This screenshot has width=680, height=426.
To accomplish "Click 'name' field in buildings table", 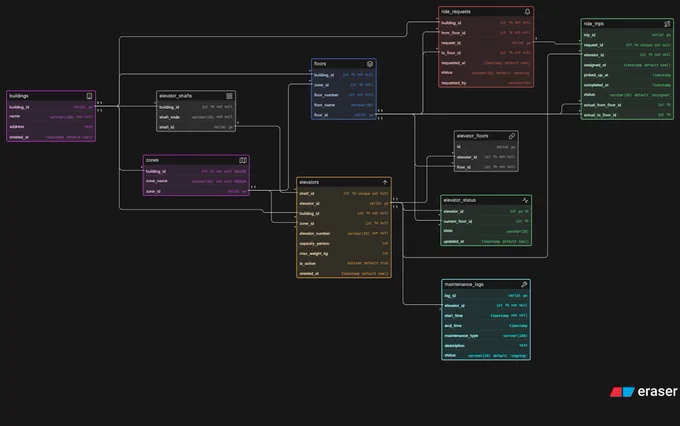I will click(x=51, y=117).
